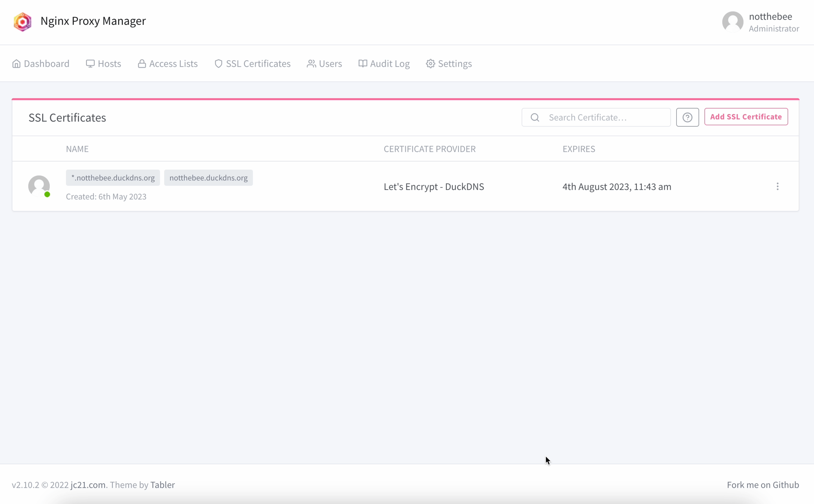Viewport: 814px width, 504px height.
Task: Click the Nginx Proxy Manager logo icon
Action: coord(22,21)
